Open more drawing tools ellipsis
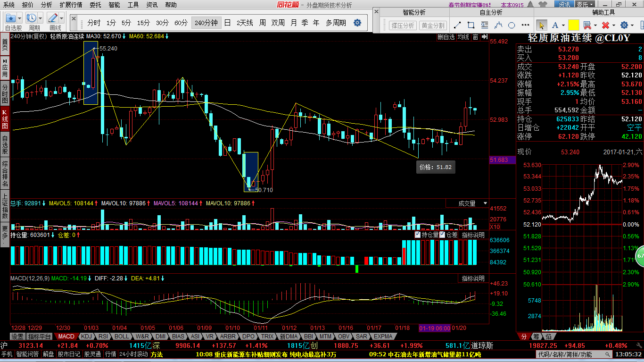The width and height of the screenshot is (644, 362). [525, 25]
